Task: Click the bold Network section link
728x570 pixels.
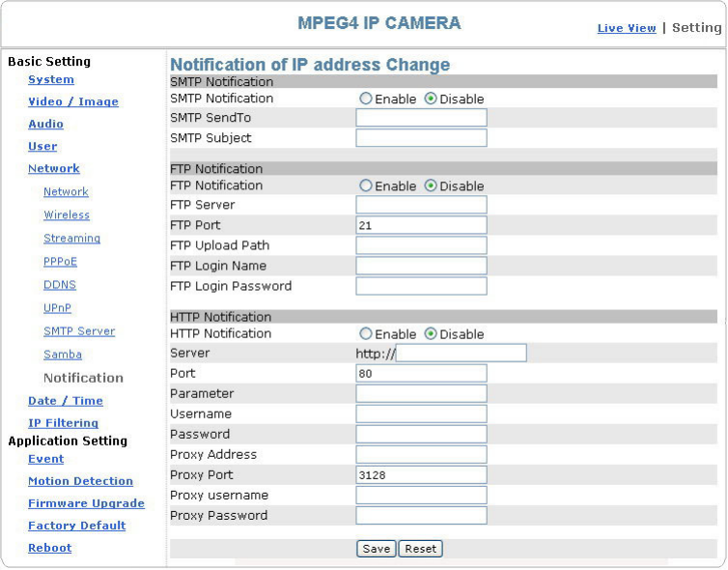Action: (54, 169)
